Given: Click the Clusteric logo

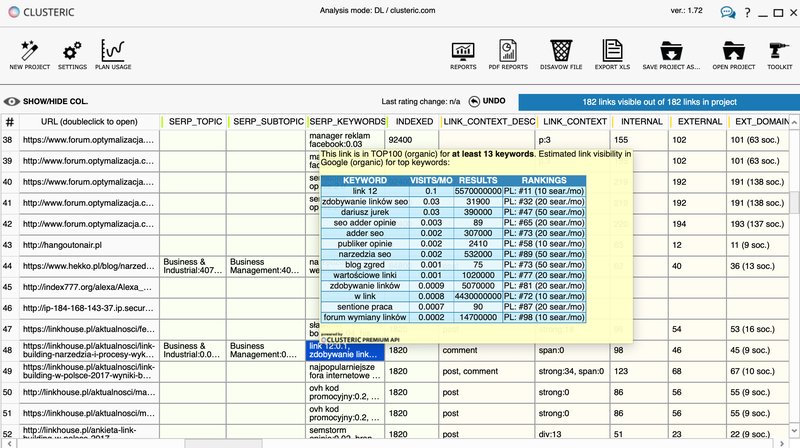Looking at the screenshot, I should point(41,12).
